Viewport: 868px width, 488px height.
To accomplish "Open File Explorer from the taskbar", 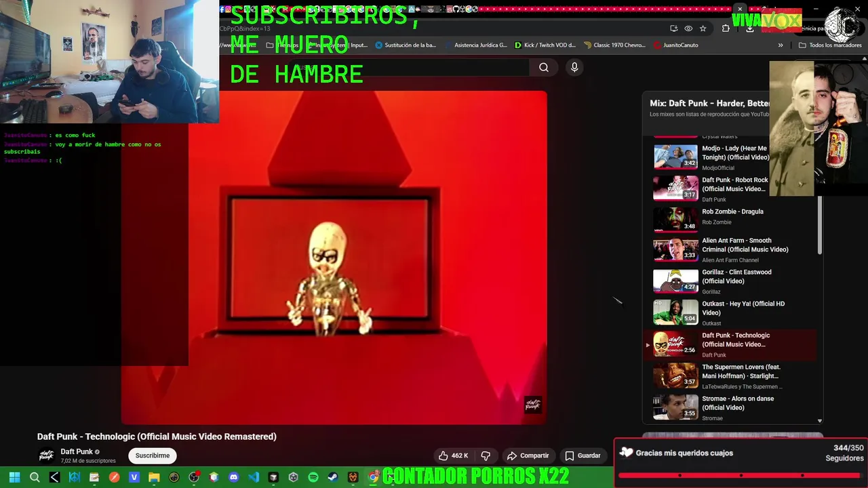I will pyautogui.click(x=154, y=477).
